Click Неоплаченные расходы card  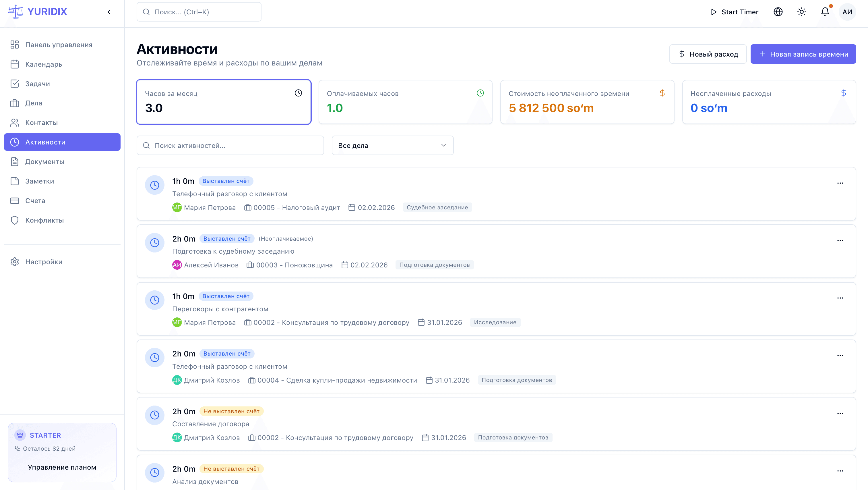tap(769, 102)
